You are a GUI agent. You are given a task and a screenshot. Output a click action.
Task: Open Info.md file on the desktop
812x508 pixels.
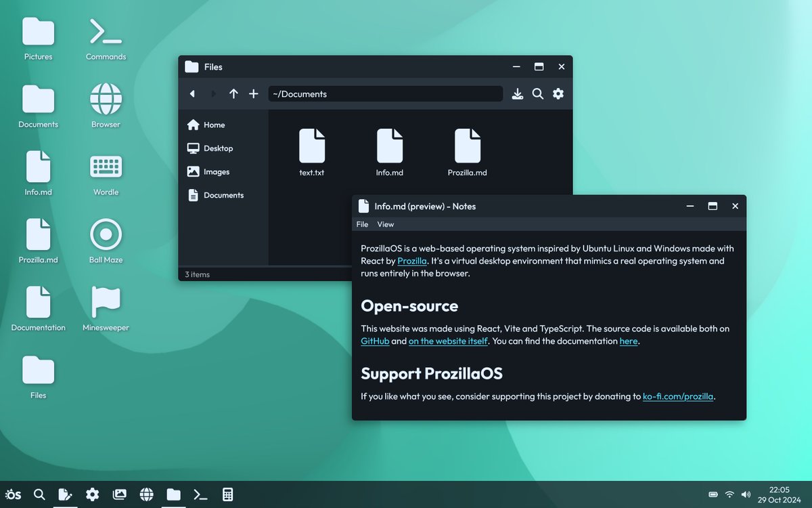pos(39,175)
